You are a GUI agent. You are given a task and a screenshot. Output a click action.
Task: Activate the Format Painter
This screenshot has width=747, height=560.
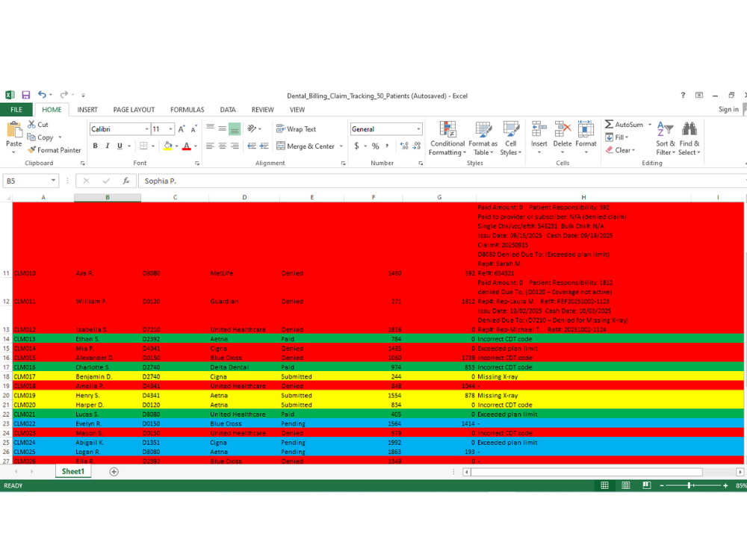coord(55,150)
